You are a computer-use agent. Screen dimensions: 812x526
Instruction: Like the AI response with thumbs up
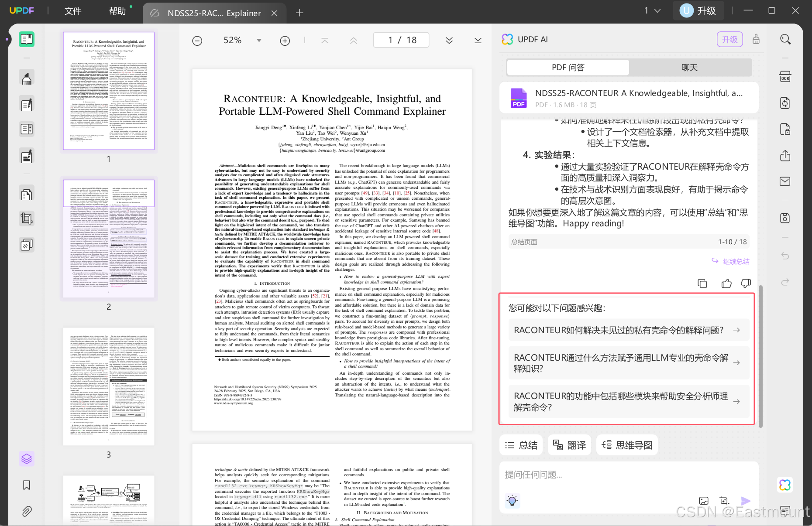point(726,283)
